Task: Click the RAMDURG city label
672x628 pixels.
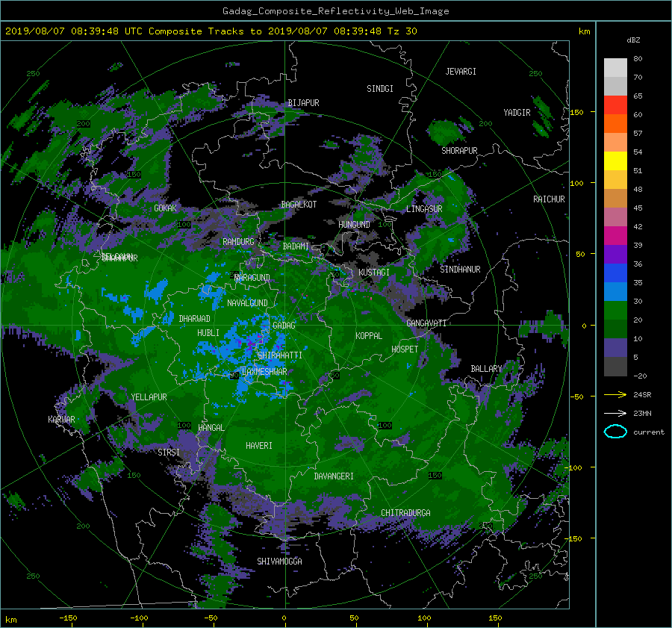Action: 238,242
